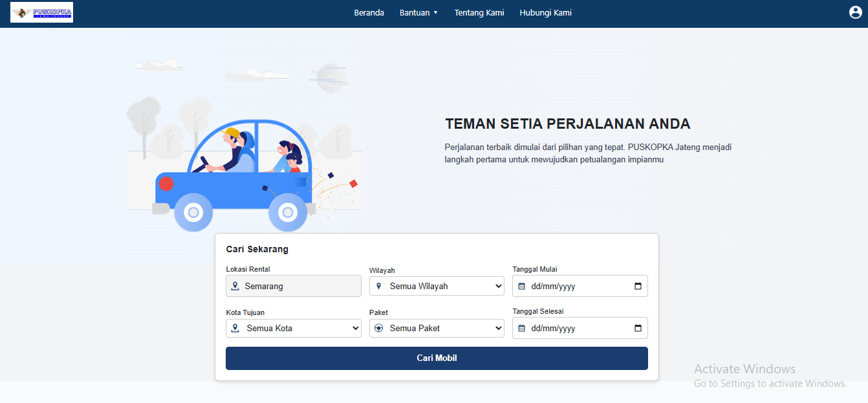Viewport: 868px width, 403px height.
Task: Open the user account profile icon
Action: click(855, 12)
